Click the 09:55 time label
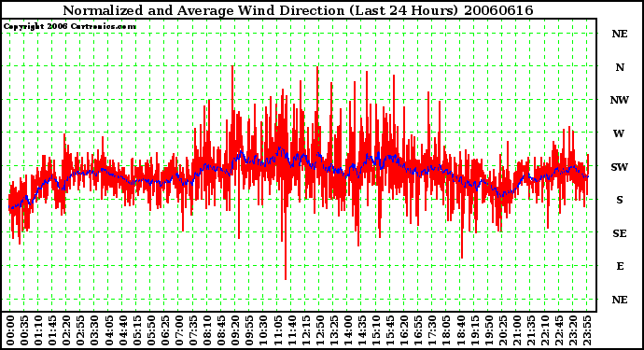Viewport: 644px width, 350px height. (x=249, y=330)
